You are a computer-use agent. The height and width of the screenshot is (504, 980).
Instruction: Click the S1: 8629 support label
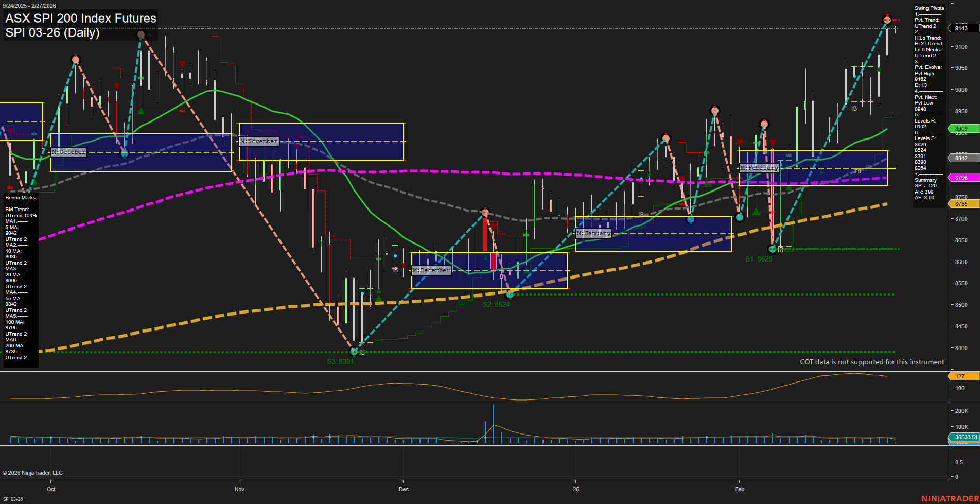click(x=759, y=259)
